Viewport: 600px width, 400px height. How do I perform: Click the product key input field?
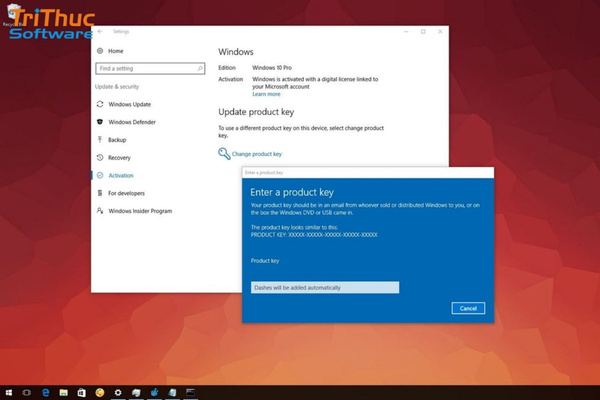(x=324, y=288)
